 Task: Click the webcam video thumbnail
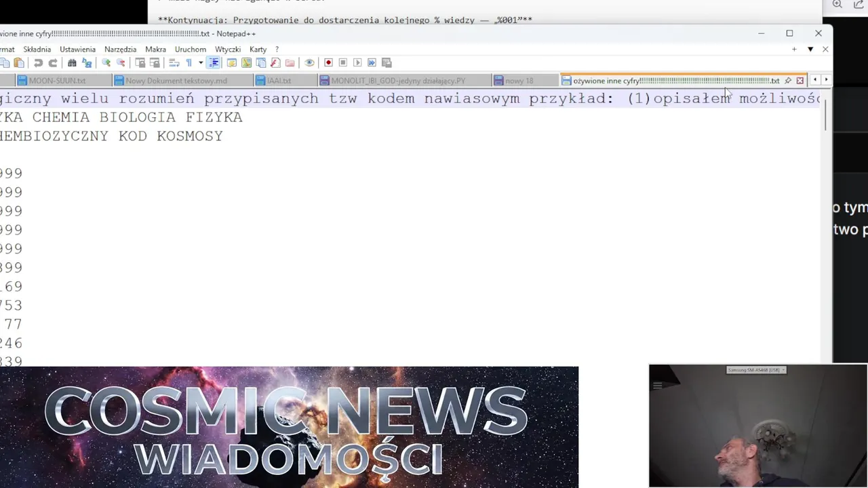click(758, 426)
